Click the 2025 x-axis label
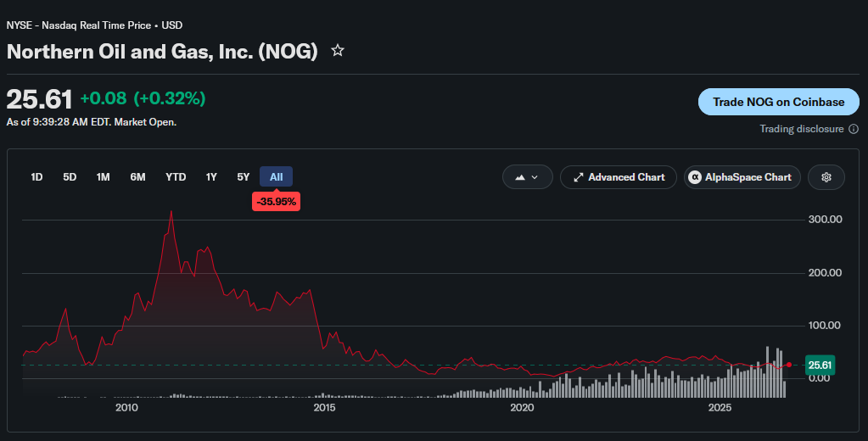 coord(720,408)
